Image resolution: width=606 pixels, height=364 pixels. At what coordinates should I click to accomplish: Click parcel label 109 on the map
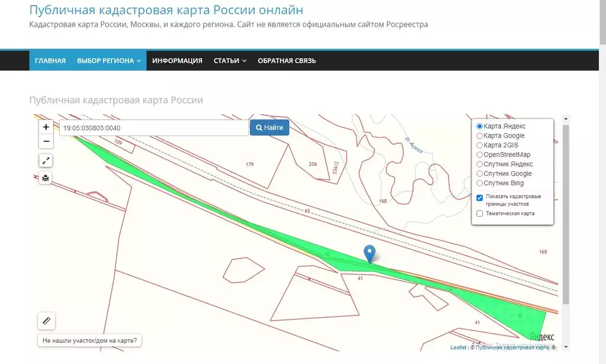(118, 142)
